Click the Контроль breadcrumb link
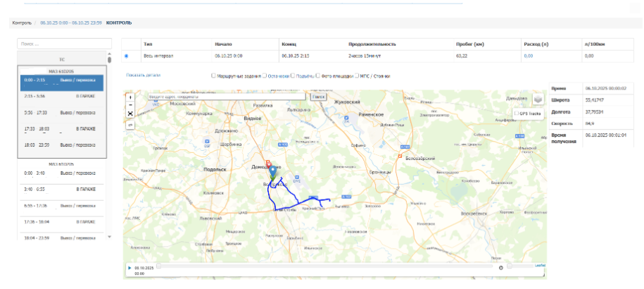Screen dimensions: 644x289 (x=22, y=23)
